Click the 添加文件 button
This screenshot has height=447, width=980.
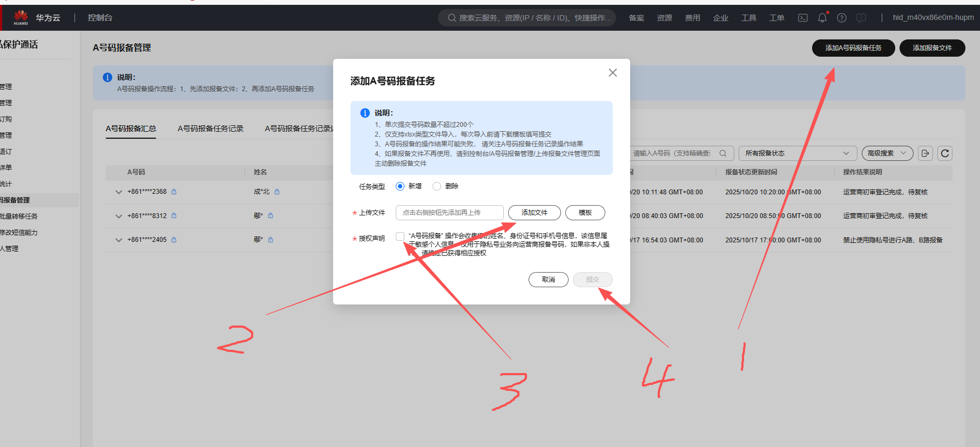[534, 213]
